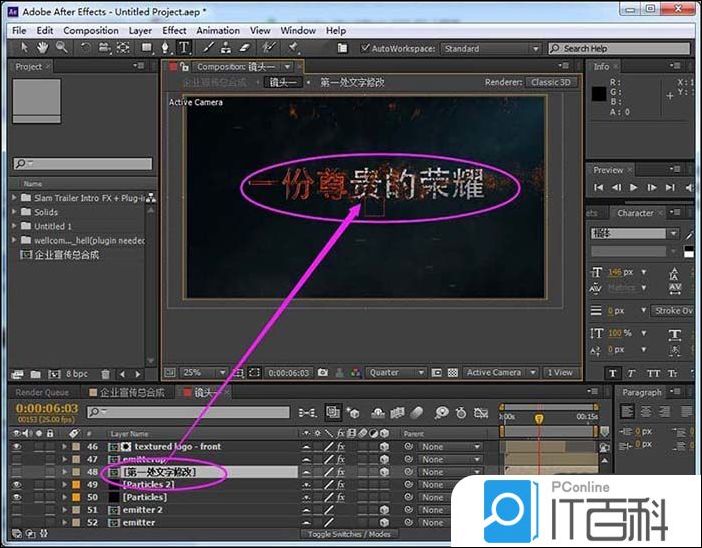This screenshot has width=702, height=548.
Task: Select the Hand tool
Action: click(43, 48)
